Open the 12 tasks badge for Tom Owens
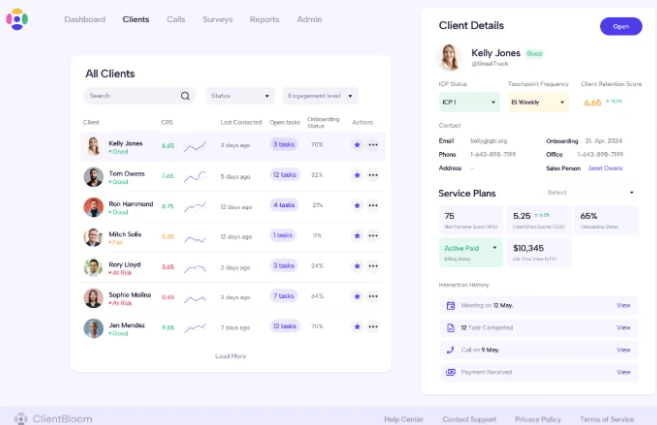This screenshot has height=425, width=657. [x=285, y=175]
